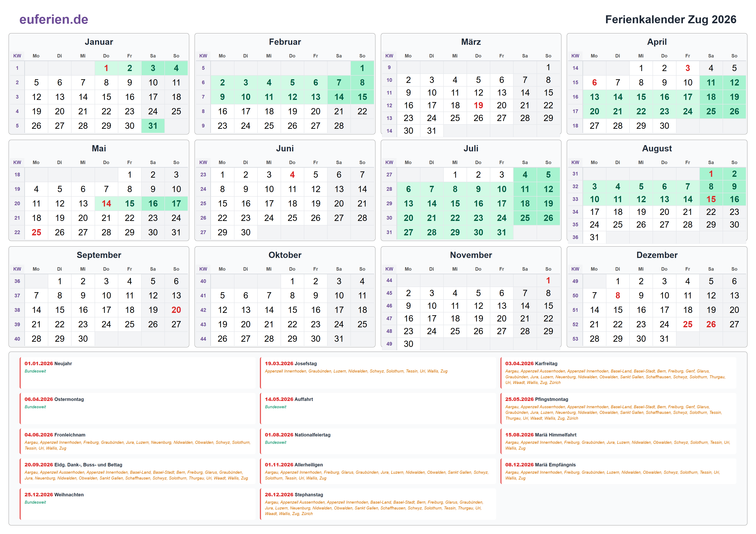This screenshot has height=534, width=756.
Task: Click red May 25 Pfingstmontag date
Action: click(x=36, y=233)
